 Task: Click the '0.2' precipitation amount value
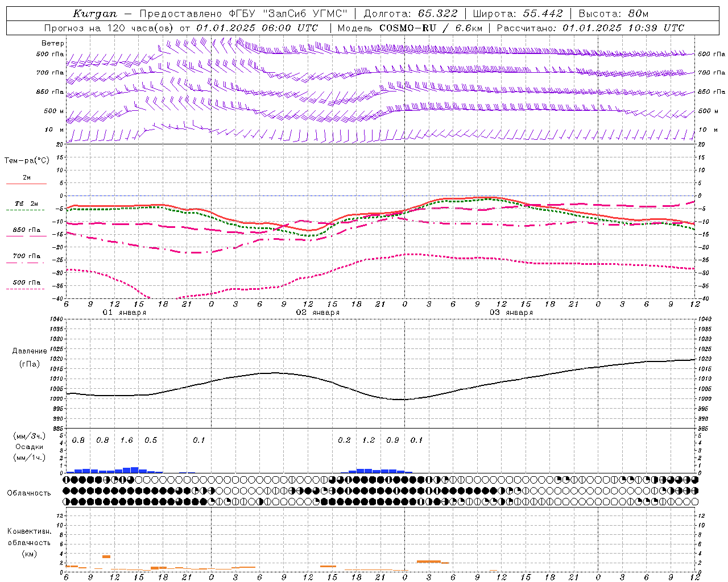tap(344, 440)
